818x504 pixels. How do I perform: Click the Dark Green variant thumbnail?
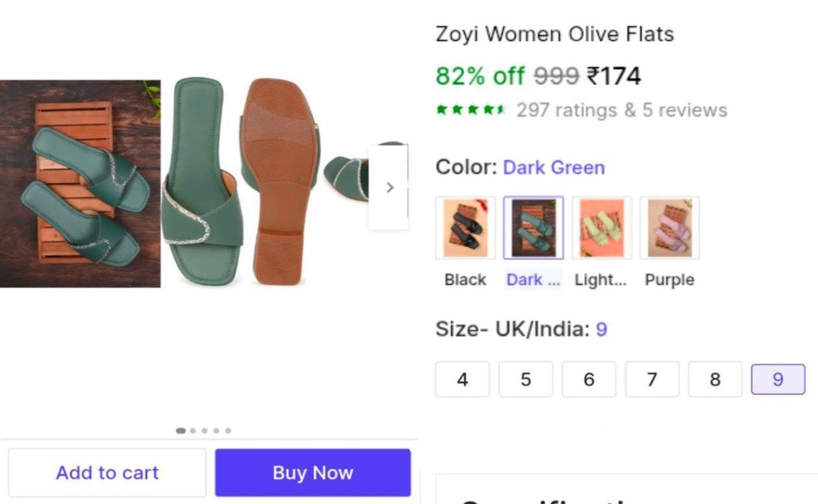point(533,227)
